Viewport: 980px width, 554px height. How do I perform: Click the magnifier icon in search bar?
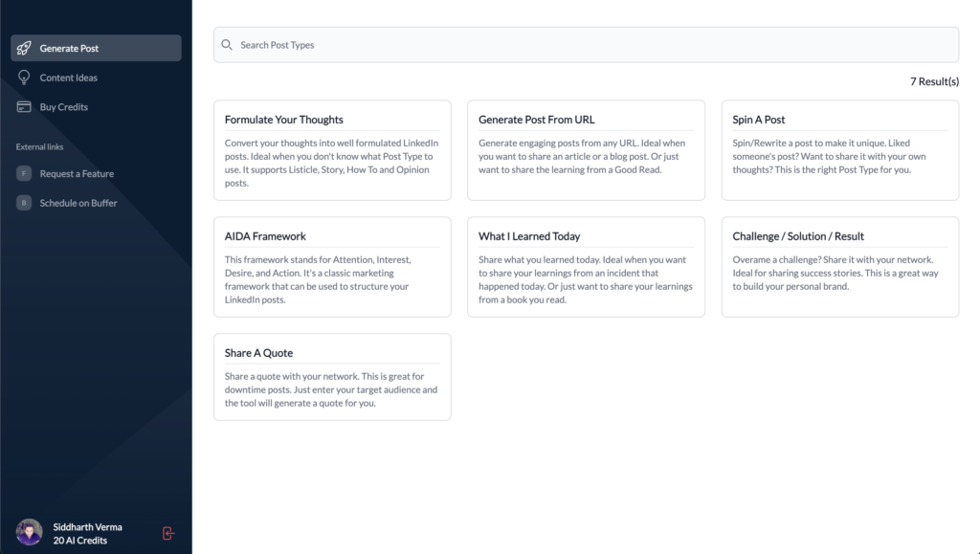point(227,45)
